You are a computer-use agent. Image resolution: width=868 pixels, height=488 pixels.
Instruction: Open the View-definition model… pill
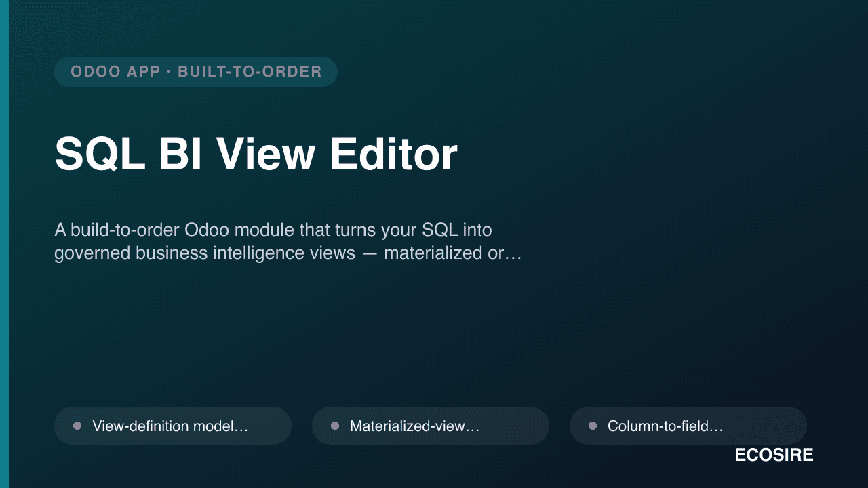[173, 426]
